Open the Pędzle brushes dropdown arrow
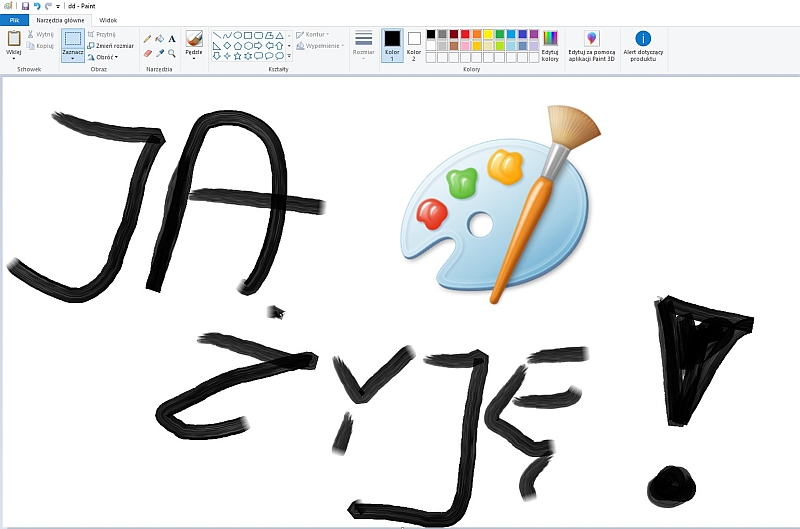800x529 pixels. pyautogui.click(x=194, y=59)
